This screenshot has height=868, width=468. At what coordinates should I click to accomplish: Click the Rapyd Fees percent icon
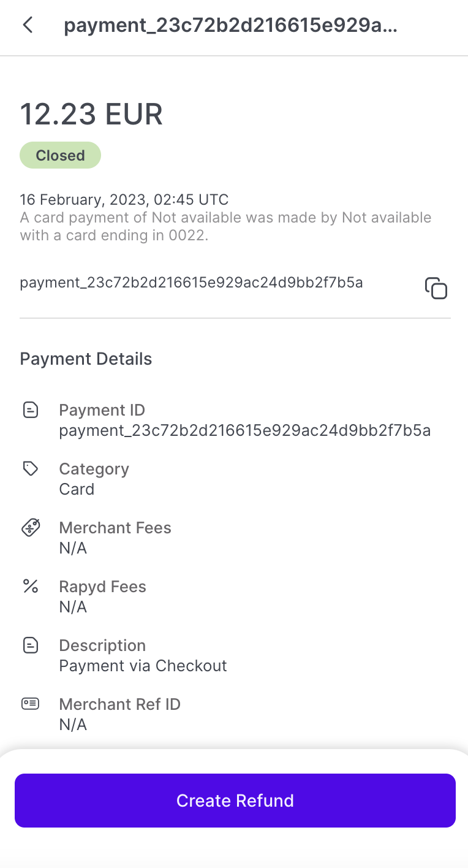[x=30, y=587]
